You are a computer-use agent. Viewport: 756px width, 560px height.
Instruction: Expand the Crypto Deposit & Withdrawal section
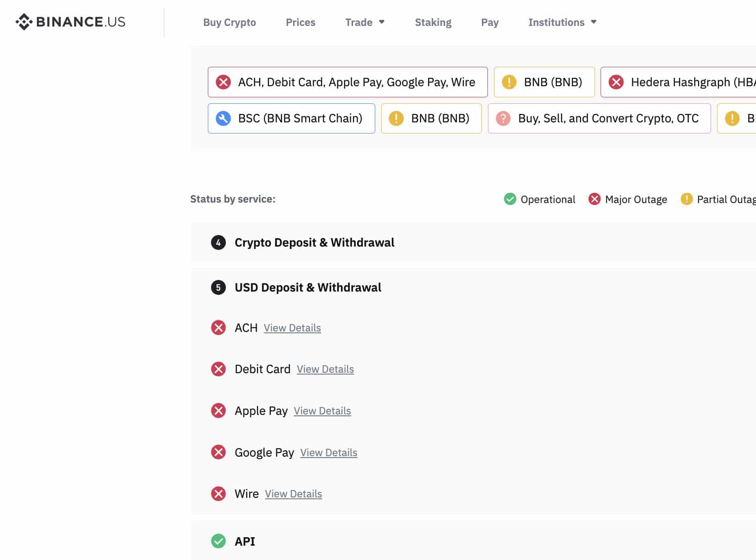(314, 242)
